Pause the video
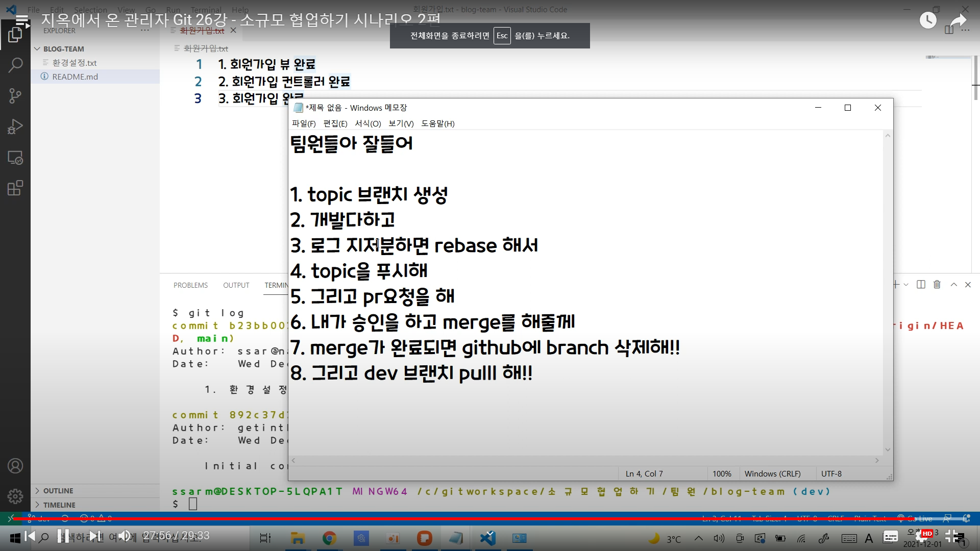Screen dimensions: 980x551 63,536
